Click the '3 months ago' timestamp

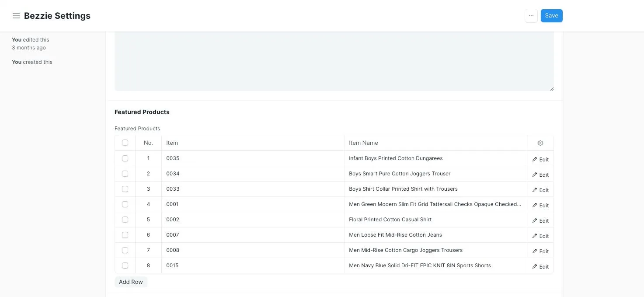29,48
